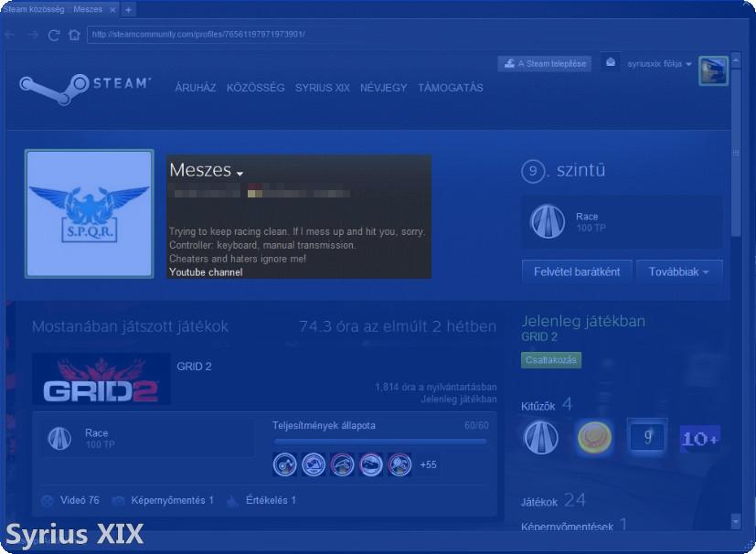Open the ÁRUHÁZ menu
This screenshot has width=756, height=554.
(x=196, y=88)
